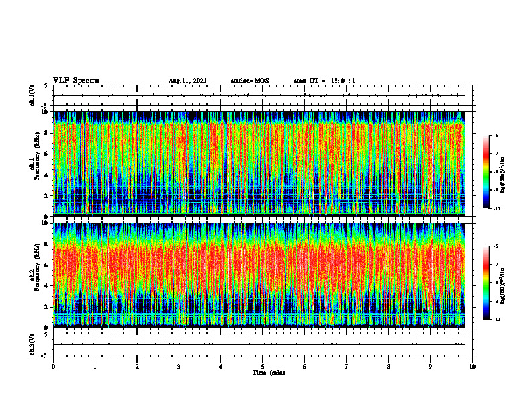Image resolution: width=532 pixels, height=411 pixels.
Task: Click the ch.2 color scale 'log(PSD)(V²/Hz)' label
Action: tap(503, 285)
